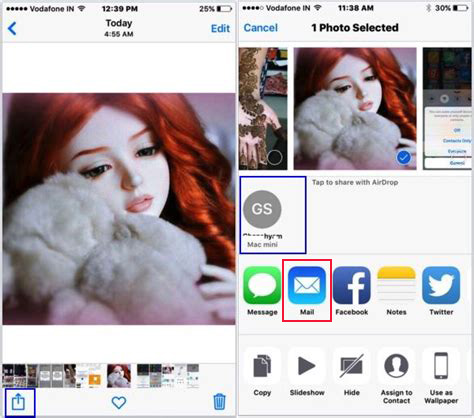Viewport: 474px width, 418px height.
Task: Tap the 25% battery indicator in left status bar
Action: click(x=215, y=9)
